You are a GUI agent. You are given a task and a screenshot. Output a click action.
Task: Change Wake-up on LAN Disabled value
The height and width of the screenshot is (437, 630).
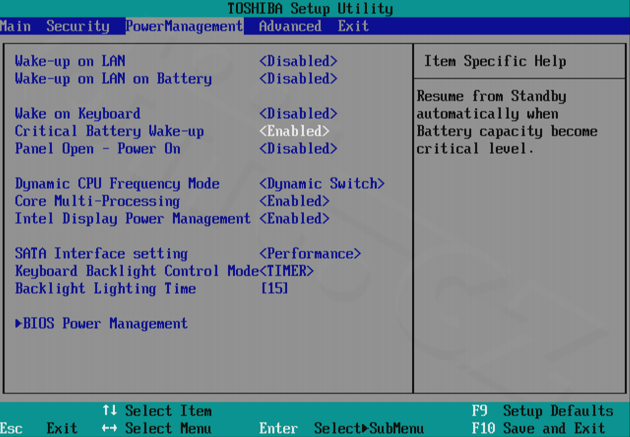click(298, 61)
